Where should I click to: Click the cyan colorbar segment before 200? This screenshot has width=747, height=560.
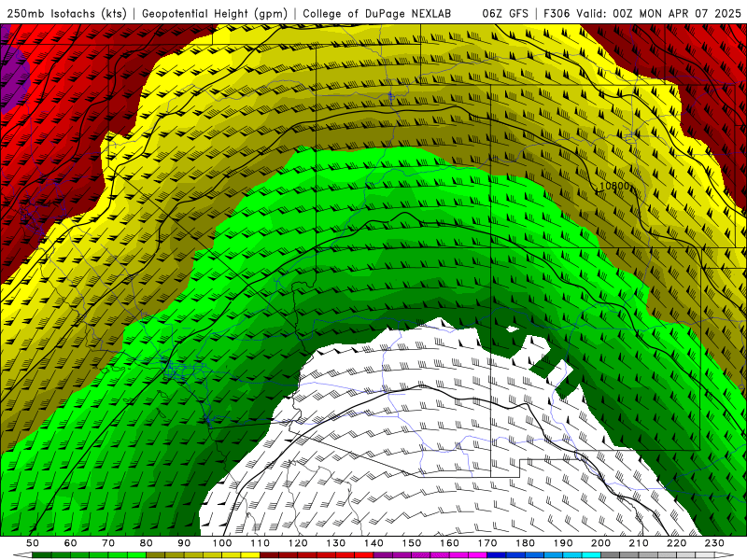click(591, 555)
